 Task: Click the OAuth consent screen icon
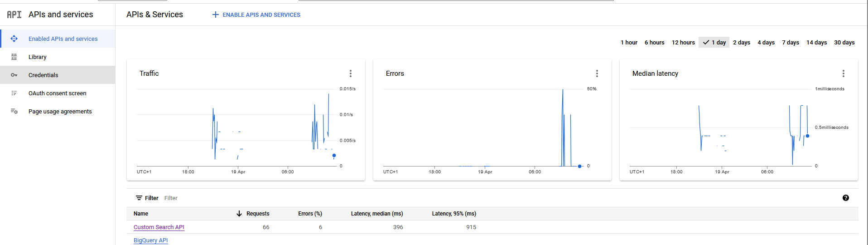[14, 93]
